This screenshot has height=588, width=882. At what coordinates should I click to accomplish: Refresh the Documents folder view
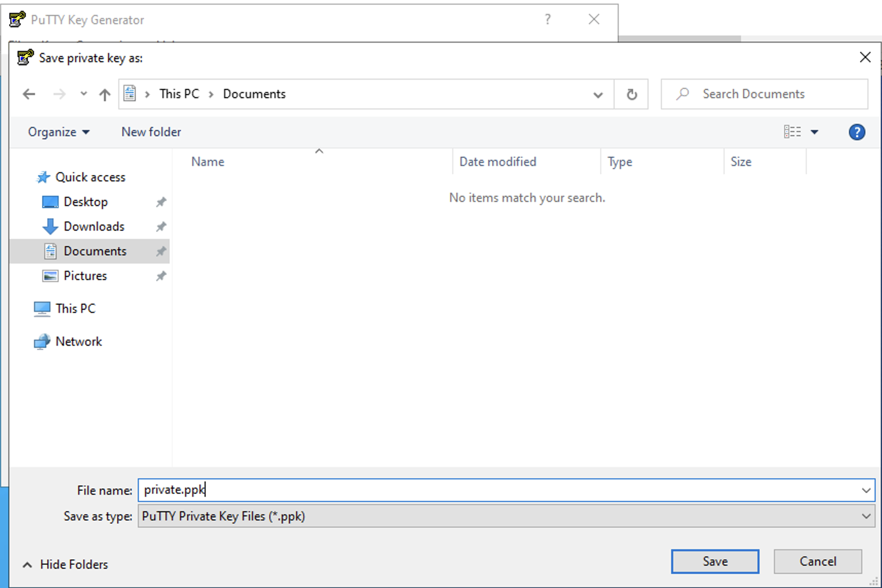coord(632,94)
